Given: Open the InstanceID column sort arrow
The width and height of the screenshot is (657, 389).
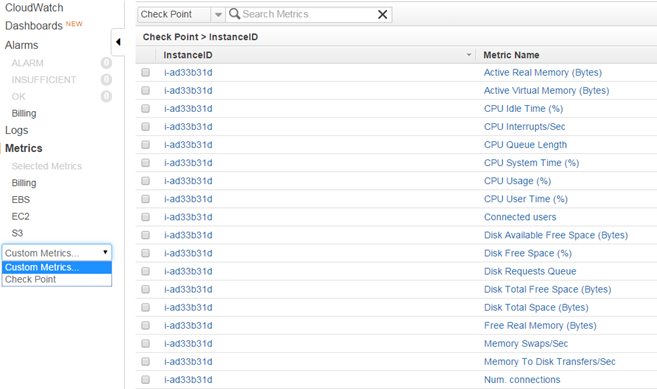Looking at the screenshot, I should coord(469,55).
